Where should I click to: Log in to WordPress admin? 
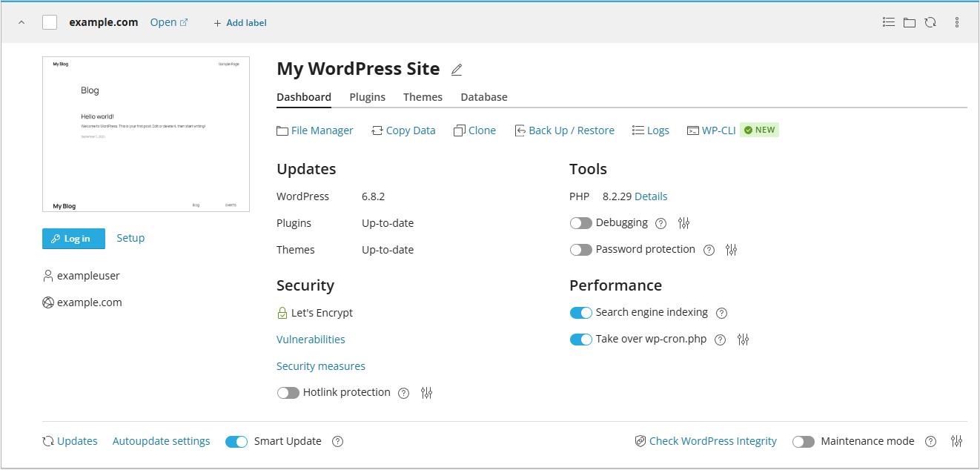click(x=74, y=239)
